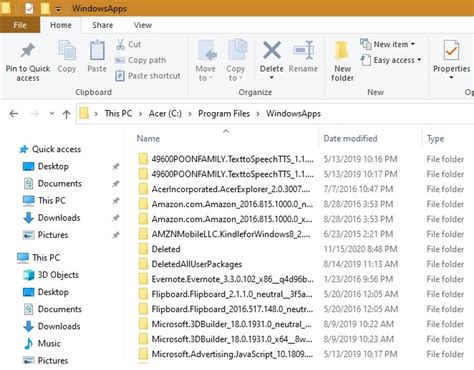Open the Copy to dropdown
Screen dimensions: 474x370
pyautogui.click(x=236, y=61)
